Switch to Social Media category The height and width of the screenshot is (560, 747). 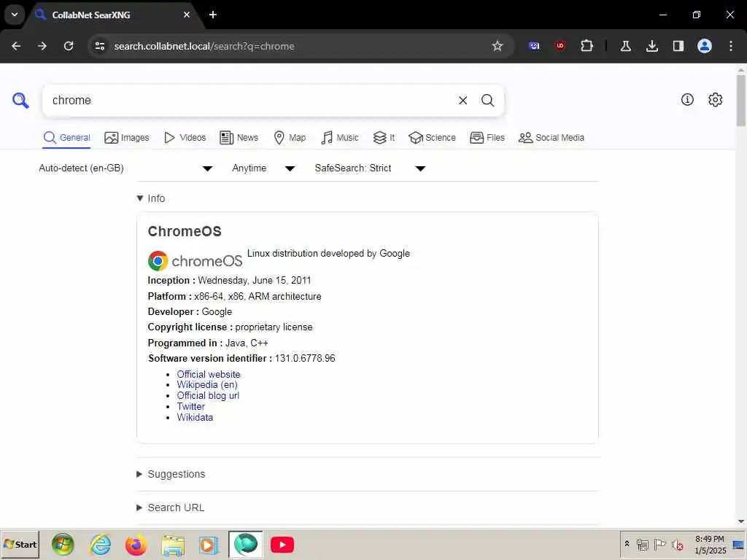(x=551, y=138)
